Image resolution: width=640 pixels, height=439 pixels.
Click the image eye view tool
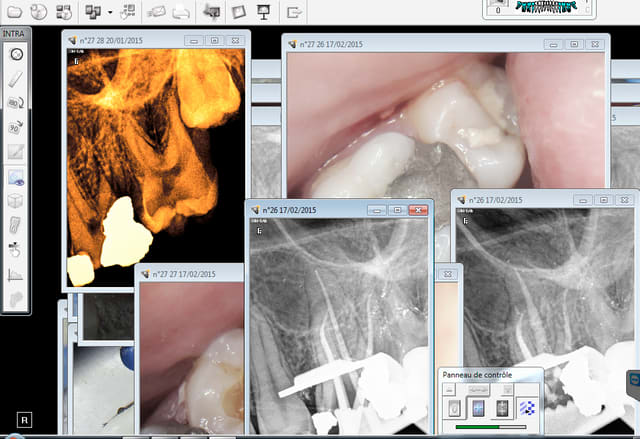click(x=16, y=177)
